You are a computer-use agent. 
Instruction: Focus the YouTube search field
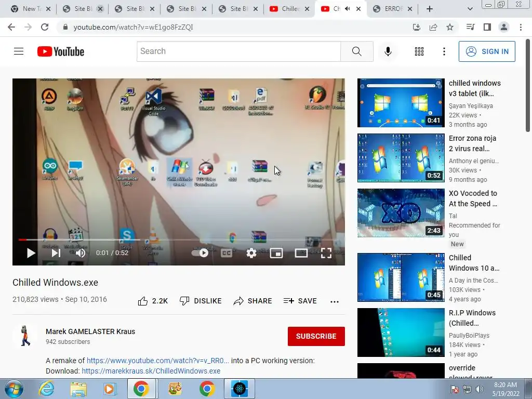238,51
